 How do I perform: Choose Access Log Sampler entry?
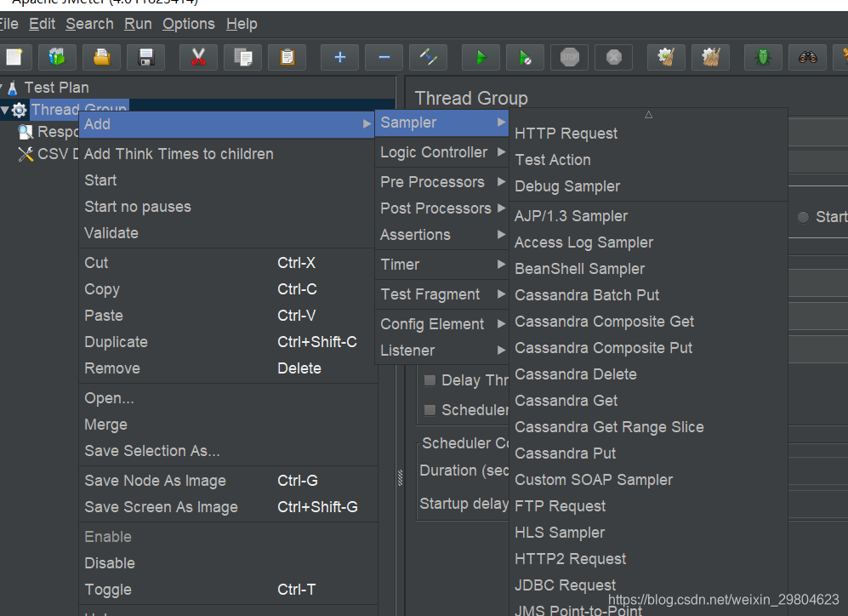pyautogui.click(x=648, y=242)
